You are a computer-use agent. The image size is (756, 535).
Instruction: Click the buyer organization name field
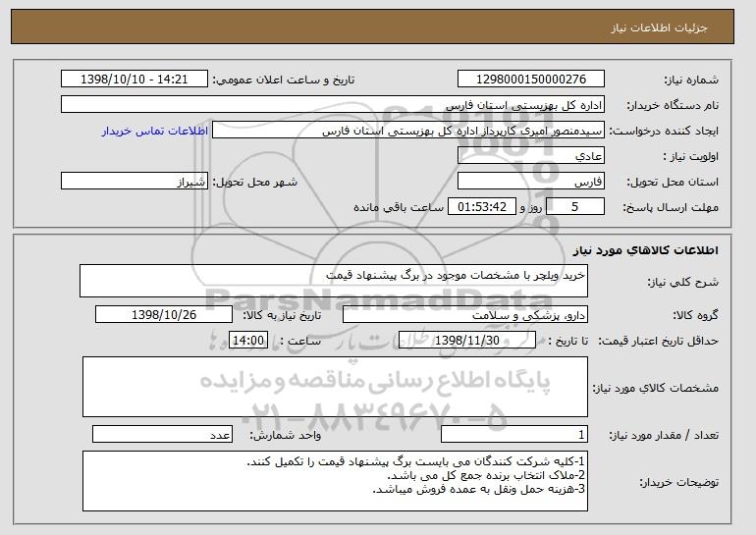(333, 105)
